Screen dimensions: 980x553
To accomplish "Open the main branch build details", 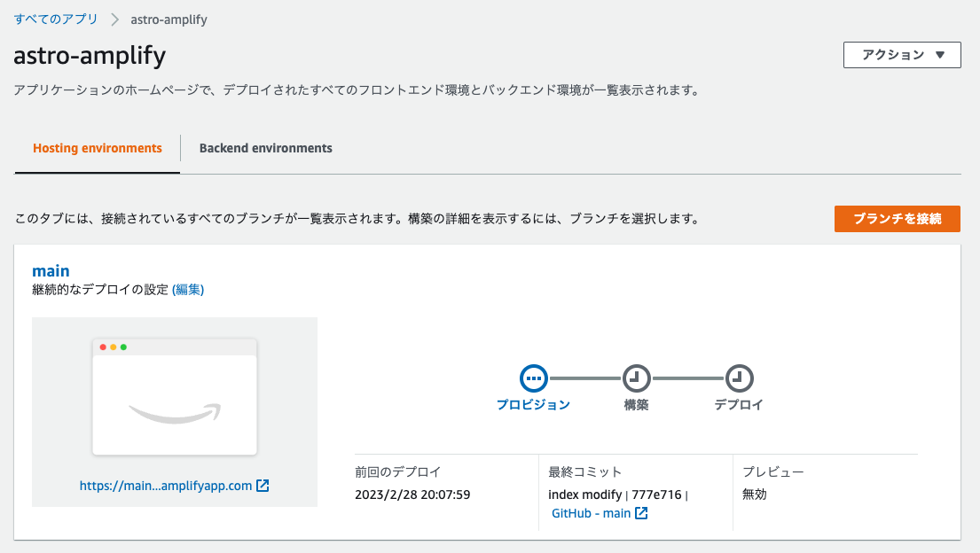I will tap(51, 271).
